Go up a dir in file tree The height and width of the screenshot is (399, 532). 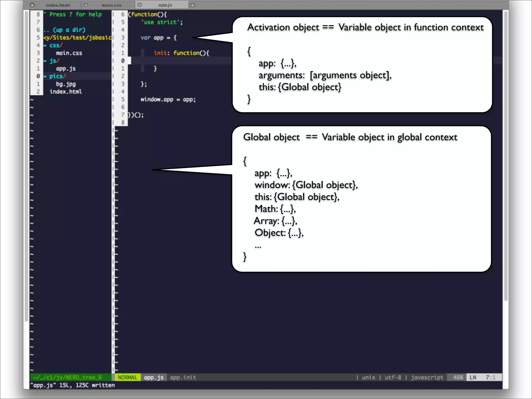pyautogui.click(x=64, y=30)
